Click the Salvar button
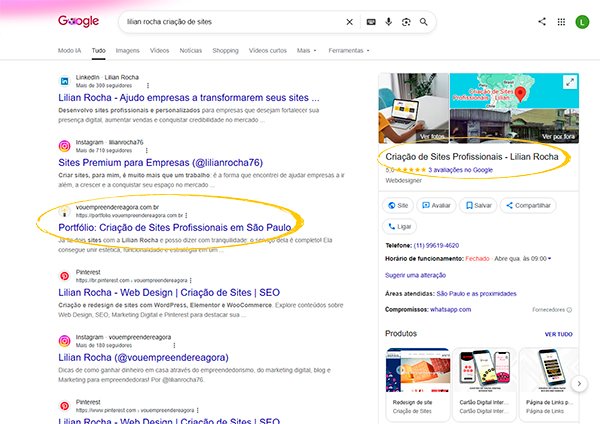600x424 pixels. click(478, 205)
